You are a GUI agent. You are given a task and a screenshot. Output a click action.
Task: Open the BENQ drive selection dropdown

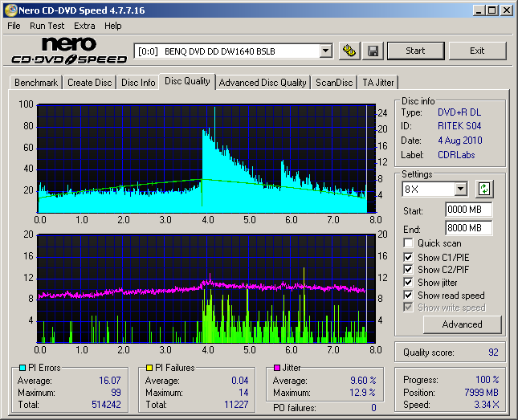coord(325,51)
